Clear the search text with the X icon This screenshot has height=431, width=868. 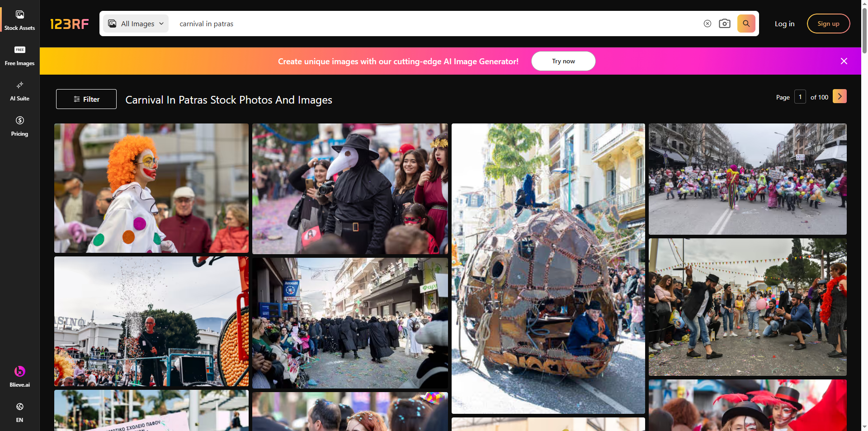[x=707, y=24]
